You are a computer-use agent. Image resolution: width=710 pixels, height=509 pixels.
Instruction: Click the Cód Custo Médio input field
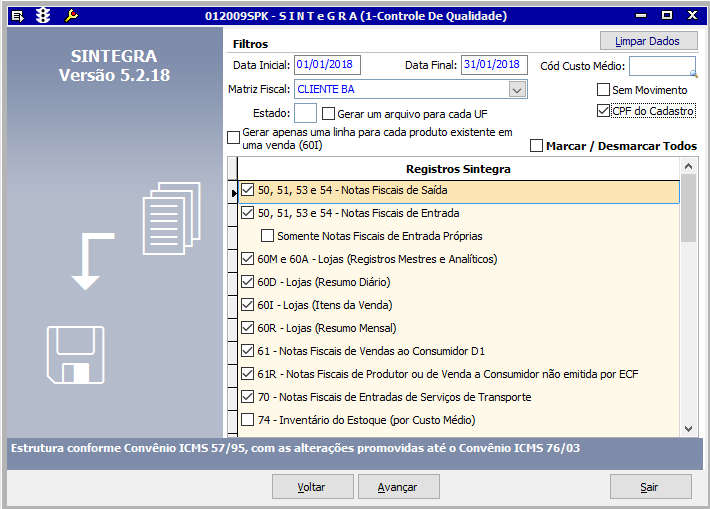coord(662,66)
